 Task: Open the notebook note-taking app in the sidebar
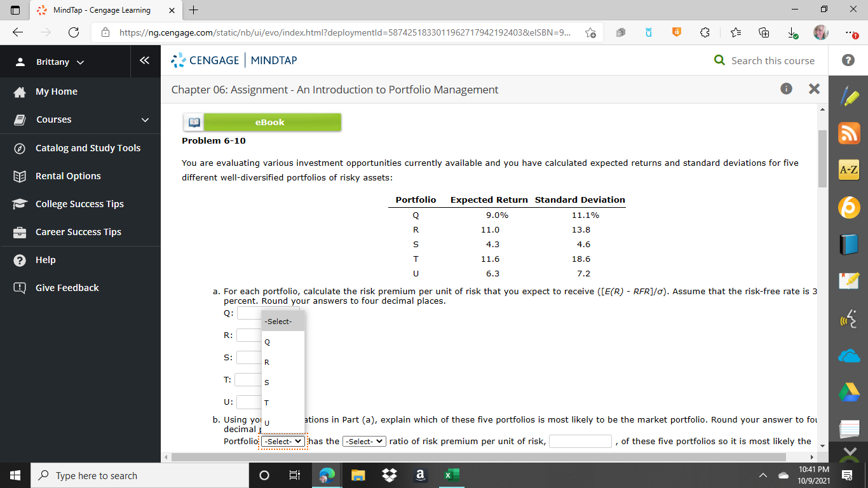pyautogui.click(x=849, y=280)
